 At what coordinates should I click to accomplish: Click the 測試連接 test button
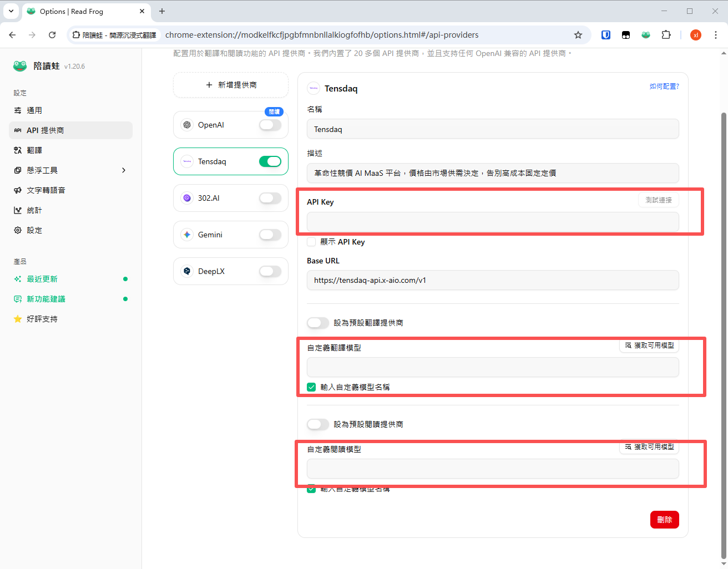(659, 200)
